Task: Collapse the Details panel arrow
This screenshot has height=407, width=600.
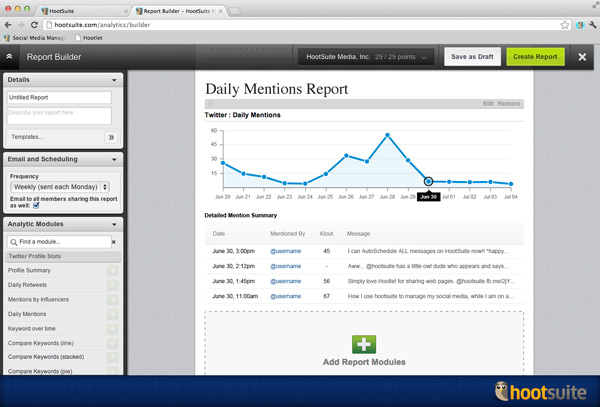Action: [114, 80]
